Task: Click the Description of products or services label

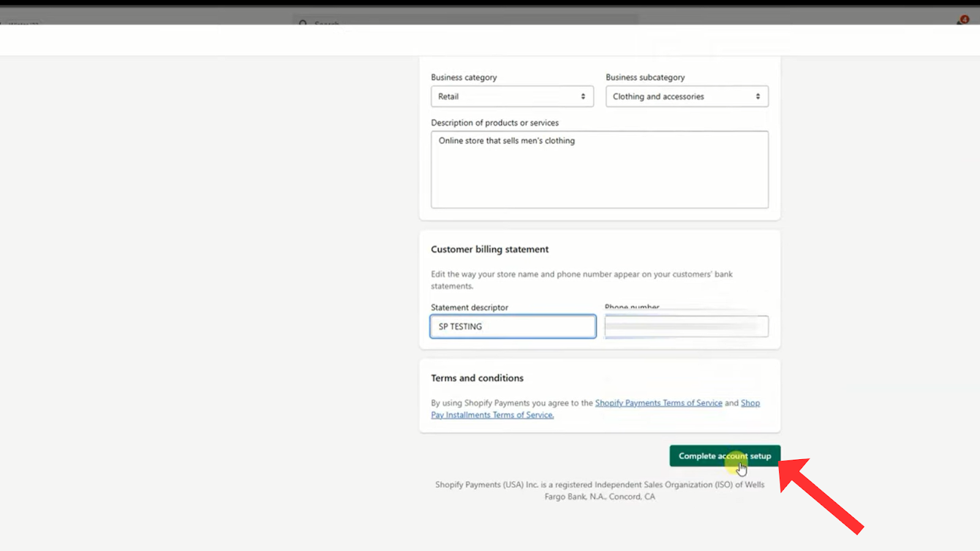Action: 495,122
